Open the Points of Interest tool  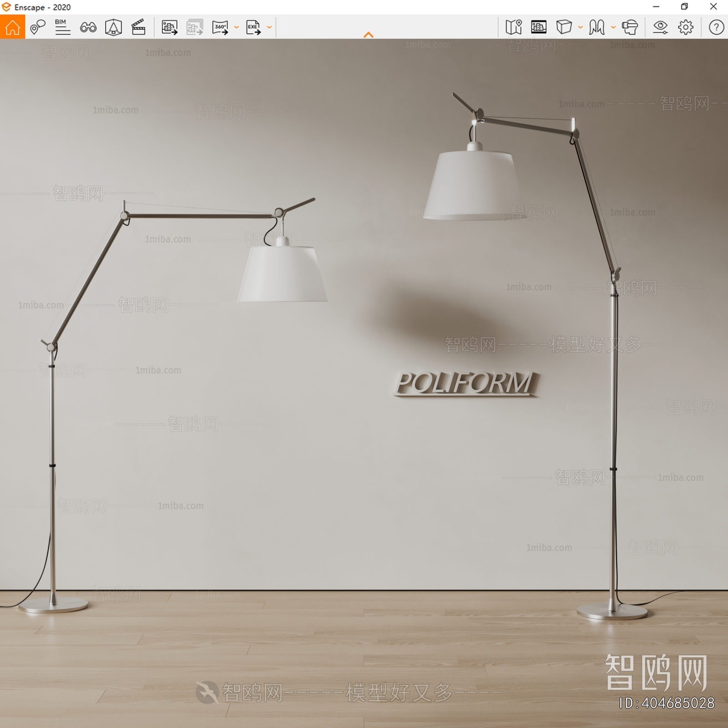38,27
